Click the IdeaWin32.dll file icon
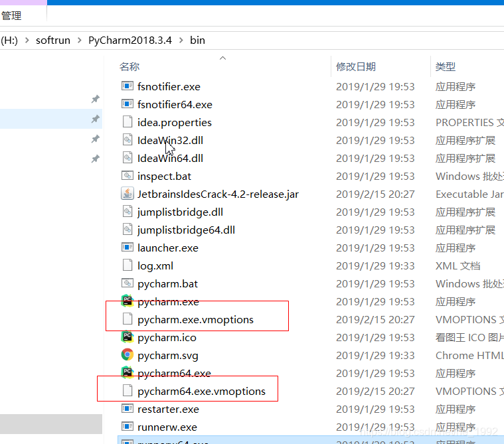Screen dimensions: 504x444 point(127,140)
